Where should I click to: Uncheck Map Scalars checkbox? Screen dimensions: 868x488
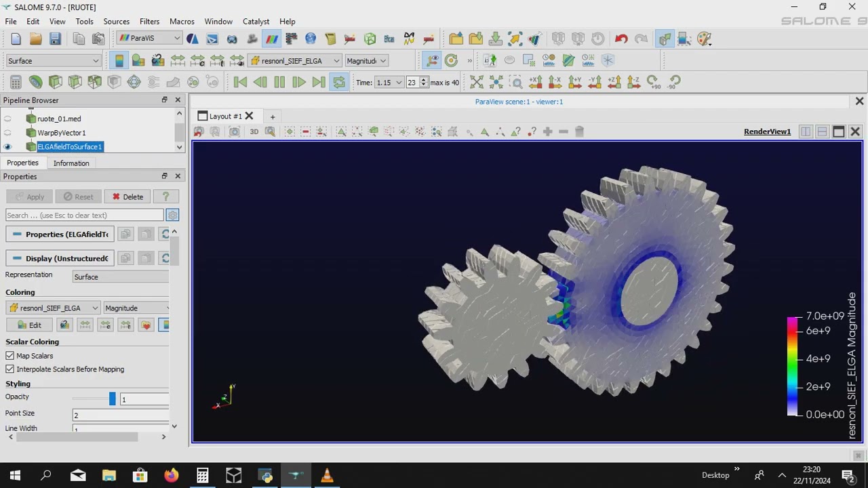(x=10, y=356)
